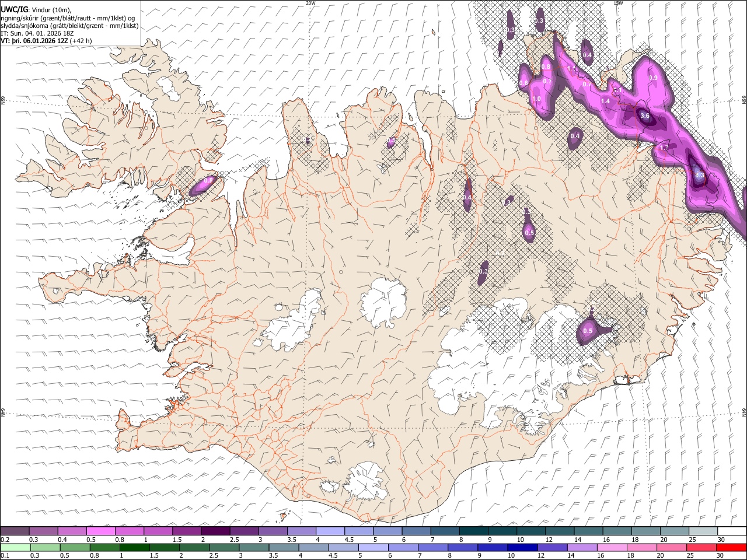
Task: Pick the grey-green rain swatch between 3 and 3.5
Action: (x=254, y=547)
